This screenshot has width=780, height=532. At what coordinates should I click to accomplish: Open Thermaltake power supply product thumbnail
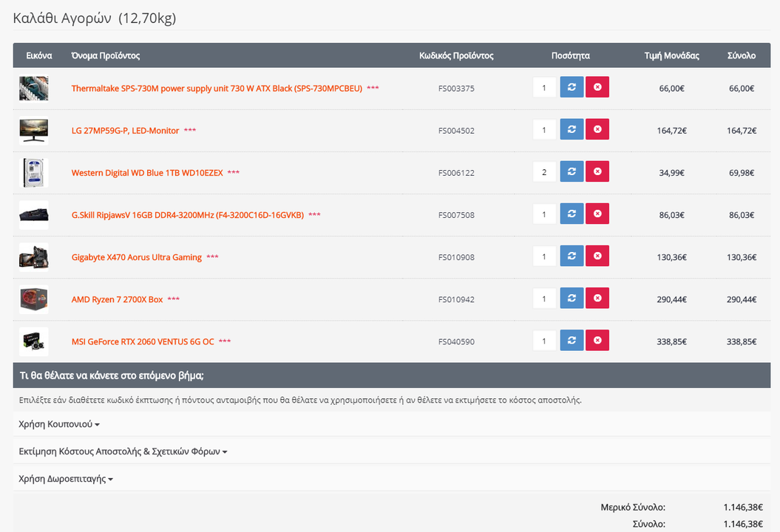(x=34, y=88)
